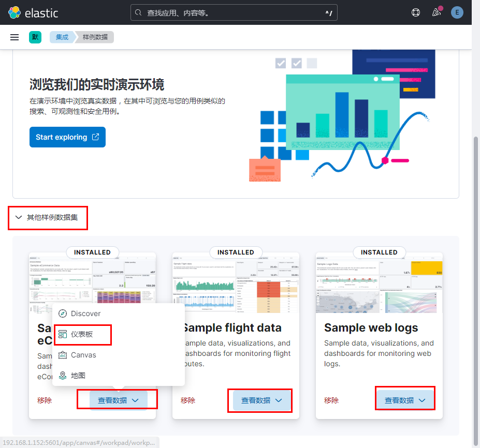480x448 pixels.
Task: Open the hamburger navigation menu
Action: (14, 37)
